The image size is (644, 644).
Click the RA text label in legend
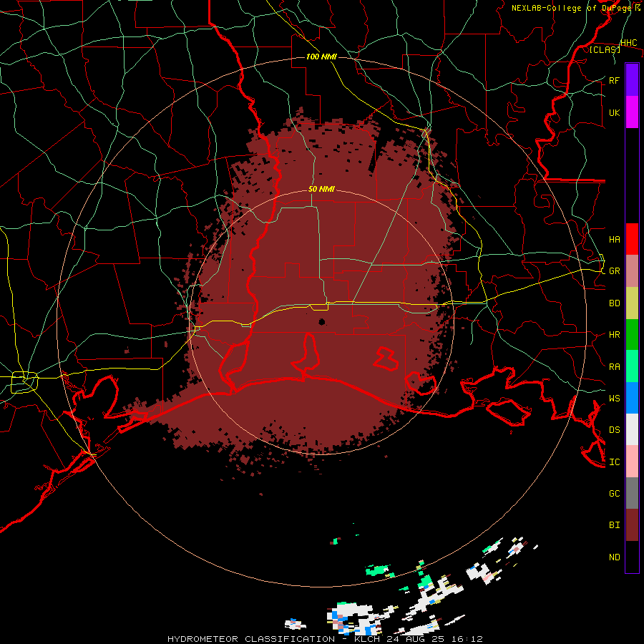point(614,367)
